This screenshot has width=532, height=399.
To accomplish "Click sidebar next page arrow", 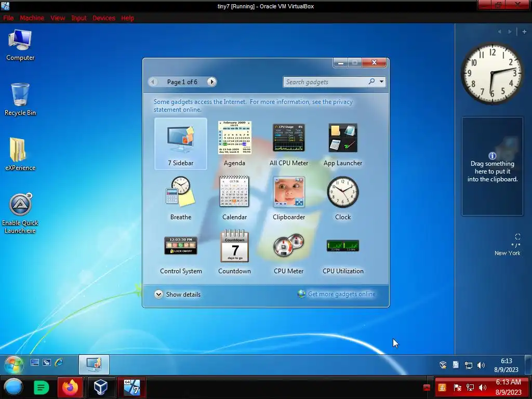I will pyautogui.click(x=510, y=32).
